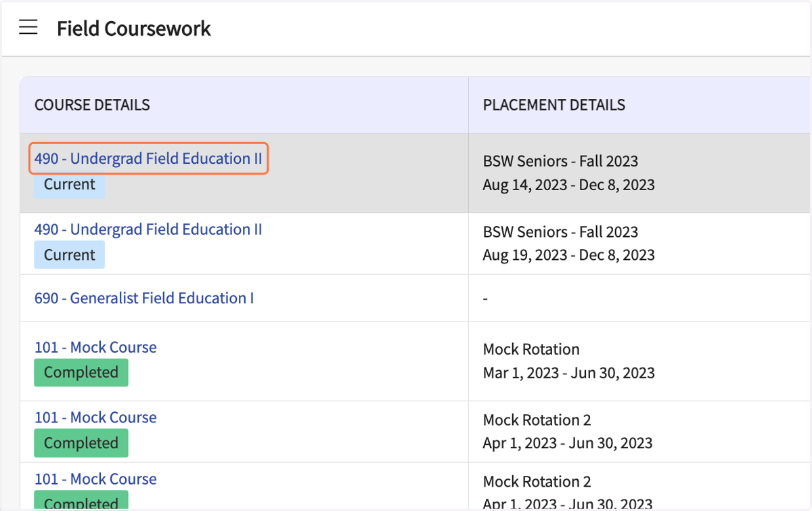
Task: Click the Current badge in the Aug 19 row
Action: (70, 255)
